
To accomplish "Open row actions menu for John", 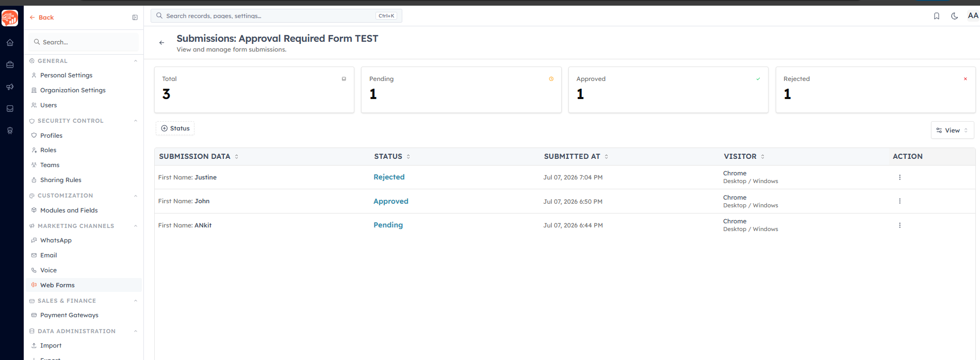I will 900,201.
